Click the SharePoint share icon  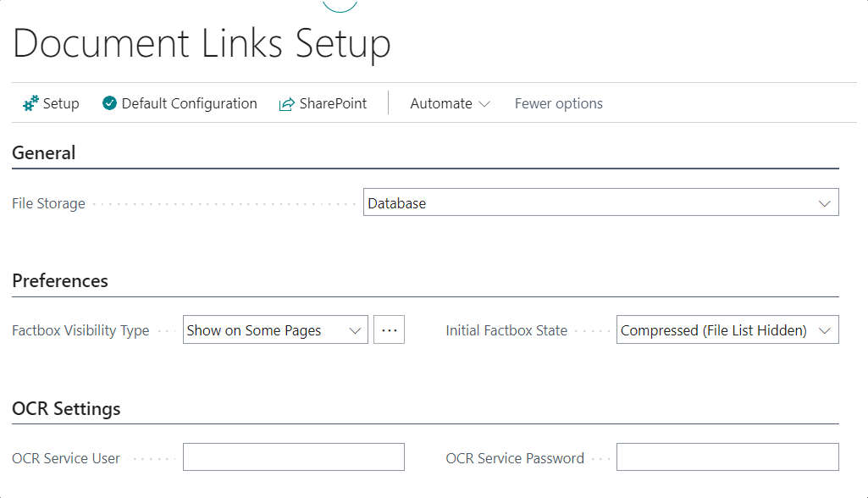286,102
